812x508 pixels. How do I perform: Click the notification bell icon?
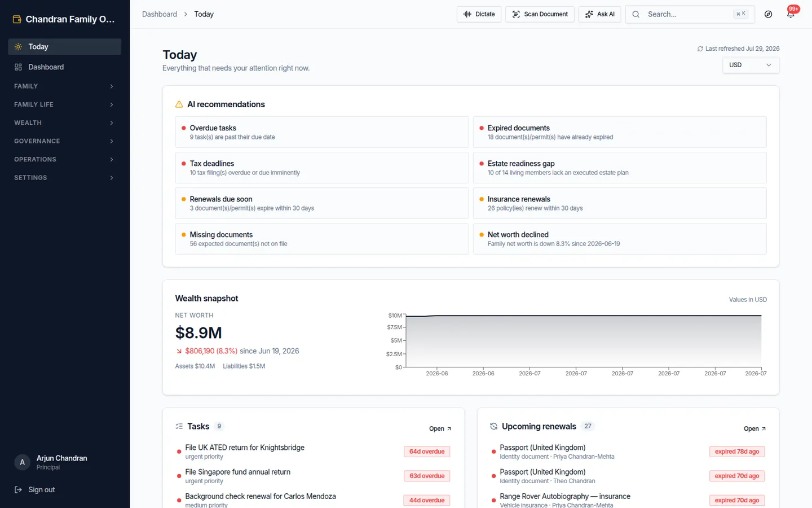tap(791, 14)
